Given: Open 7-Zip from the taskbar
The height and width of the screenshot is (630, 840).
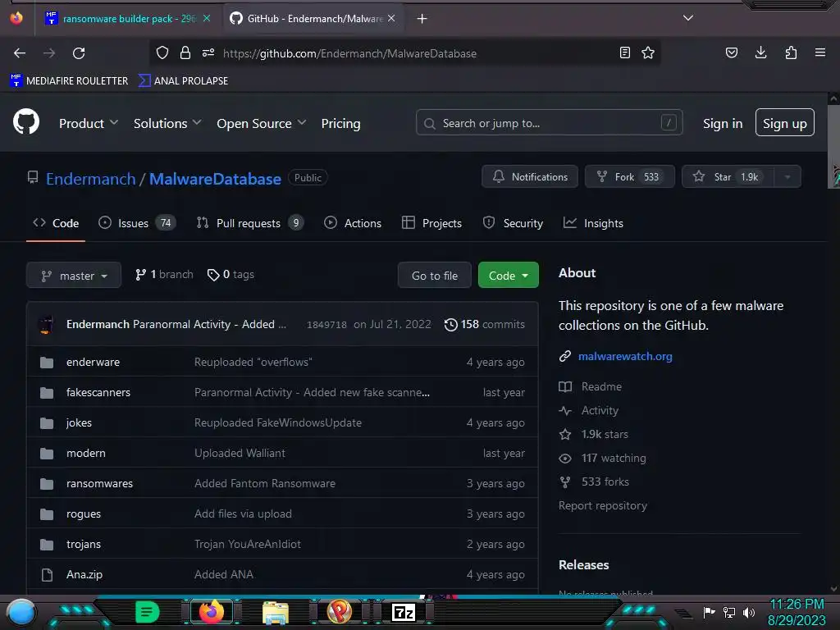Looking at the screenshot, I should pos(404,612).
